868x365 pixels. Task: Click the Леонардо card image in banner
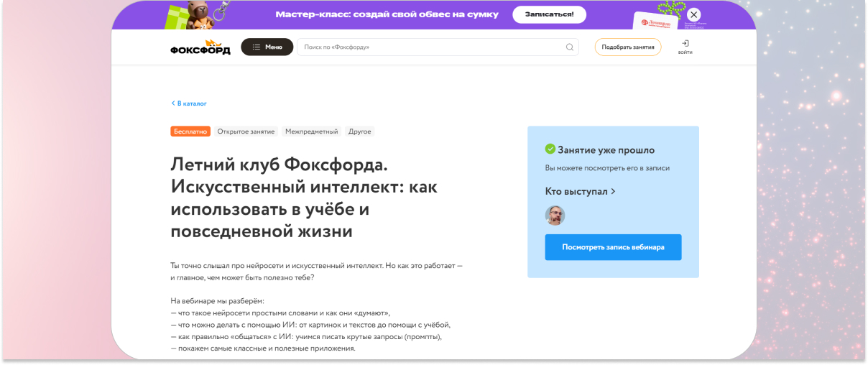click(656, 22)
